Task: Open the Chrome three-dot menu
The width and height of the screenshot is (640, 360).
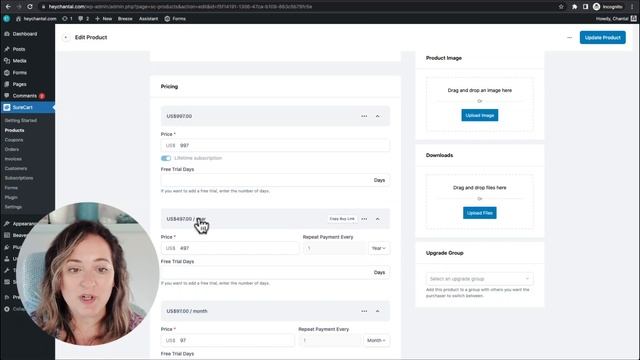Action: pyautogui.click(x=632, y=7)
